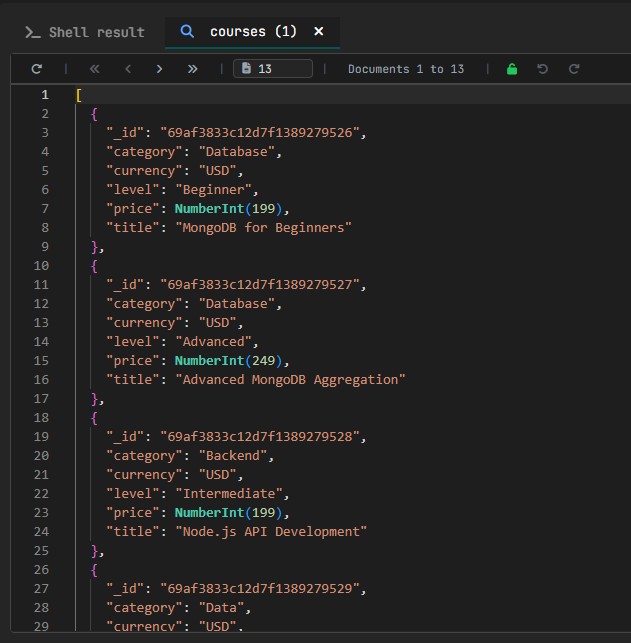Edit the page size field showing 13
This screenshot has height=643, width=631.
[273, 68]
